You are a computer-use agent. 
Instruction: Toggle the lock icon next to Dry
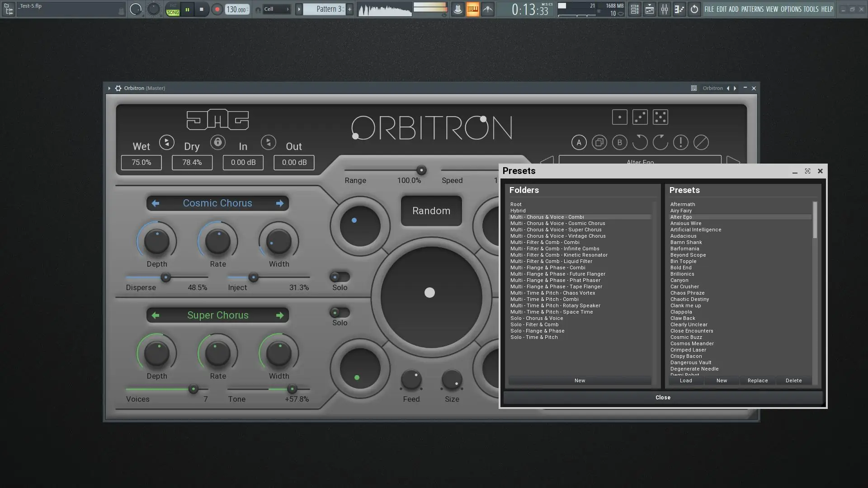(x=217, y=142)
